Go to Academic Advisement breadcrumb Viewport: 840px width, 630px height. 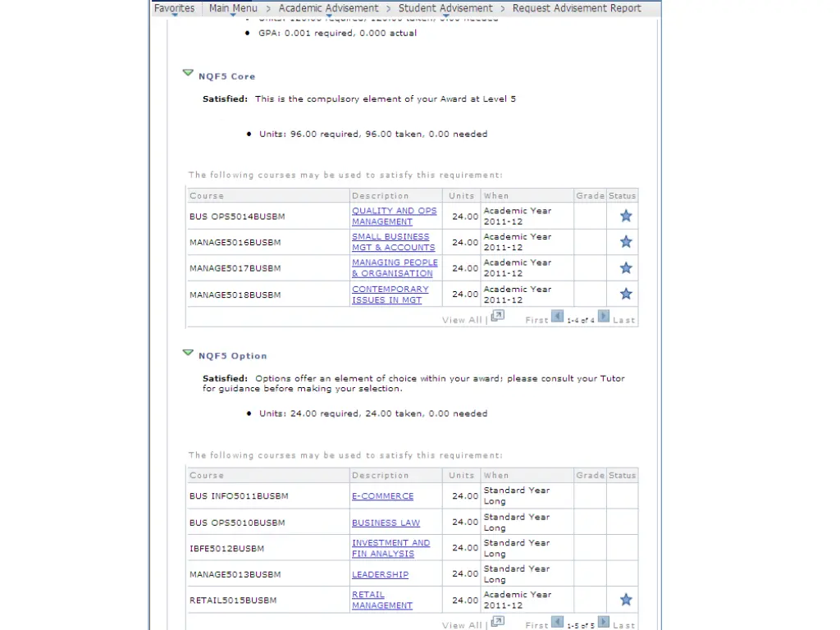[x=328, y=8]
